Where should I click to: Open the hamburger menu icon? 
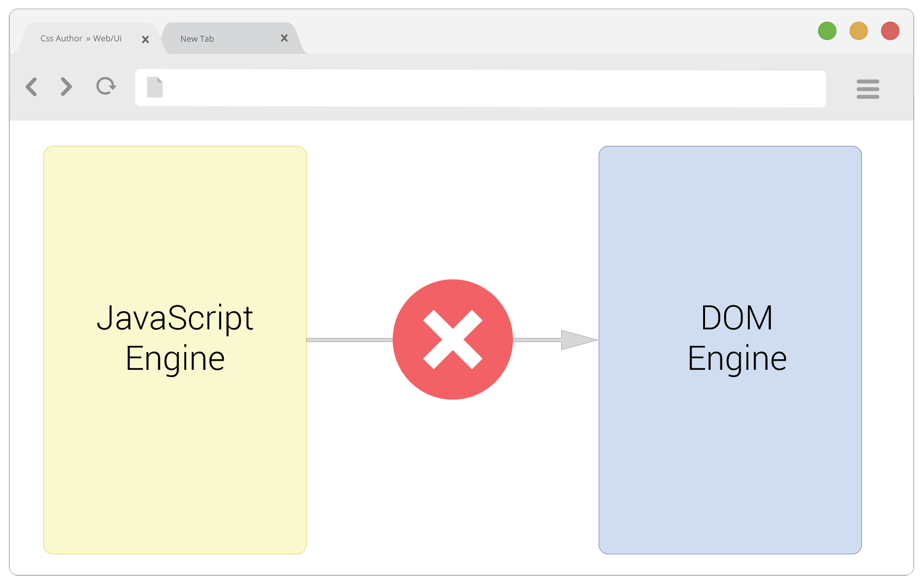(x=867, y=89)
